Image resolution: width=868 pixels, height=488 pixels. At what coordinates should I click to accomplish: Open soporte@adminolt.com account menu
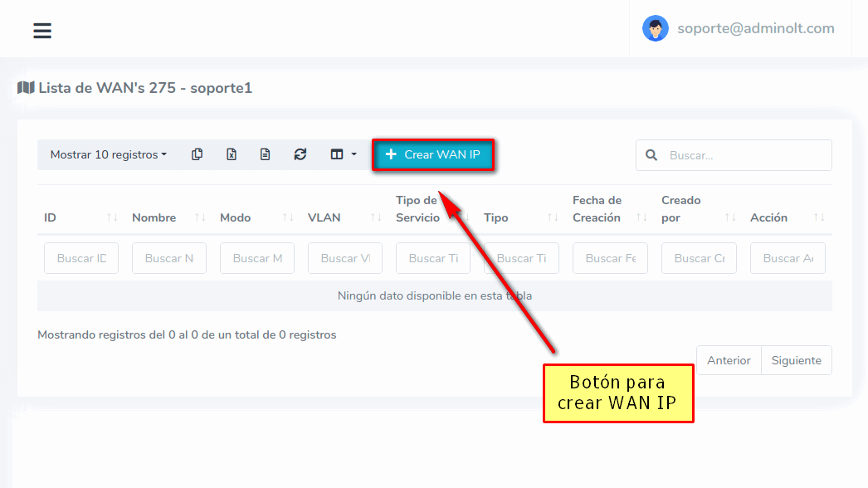[755, 28]
